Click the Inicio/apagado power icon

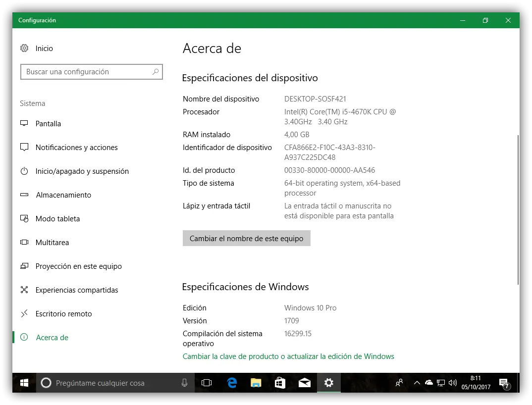tap(24, 171)
